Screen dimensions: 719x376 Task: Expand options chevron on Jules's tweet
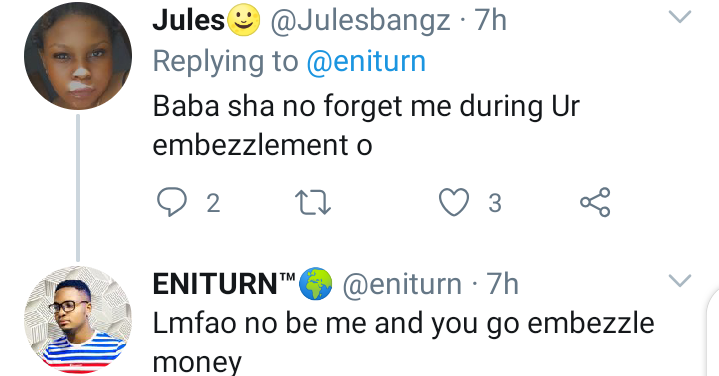point(680,17)
